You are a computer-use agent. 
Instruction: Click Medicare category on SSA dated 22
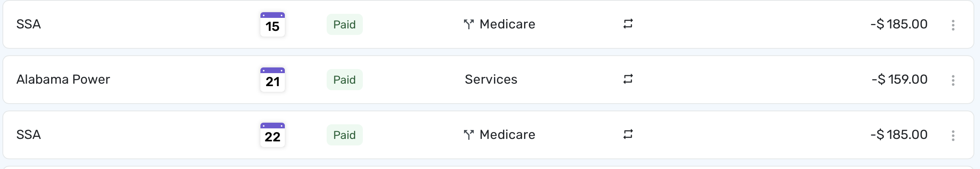click(507, 135)
